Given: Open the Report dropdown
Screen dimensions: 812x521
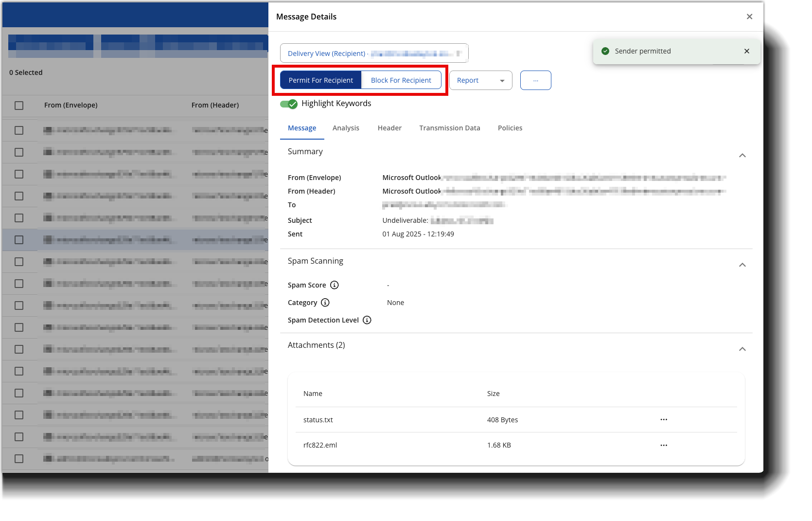Looking at the screenshot, I should tap(480, 80).
